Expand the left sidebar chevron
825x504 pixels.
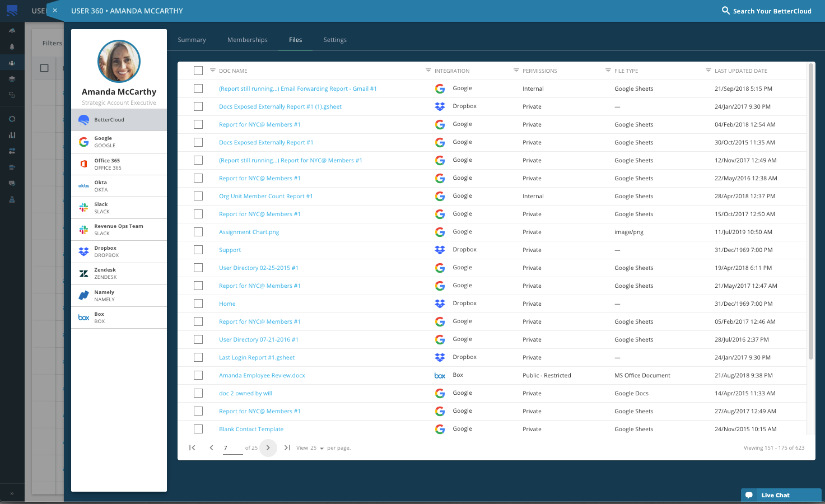pyautogui.click(x=12, y=493)
